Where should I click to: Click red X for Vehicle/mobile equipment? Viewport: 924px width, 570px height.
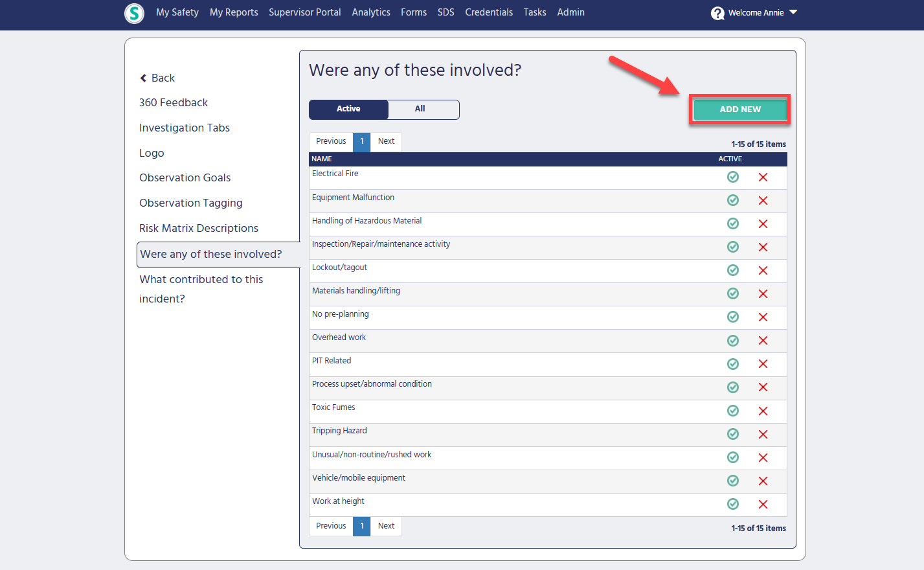click(763, 481)
